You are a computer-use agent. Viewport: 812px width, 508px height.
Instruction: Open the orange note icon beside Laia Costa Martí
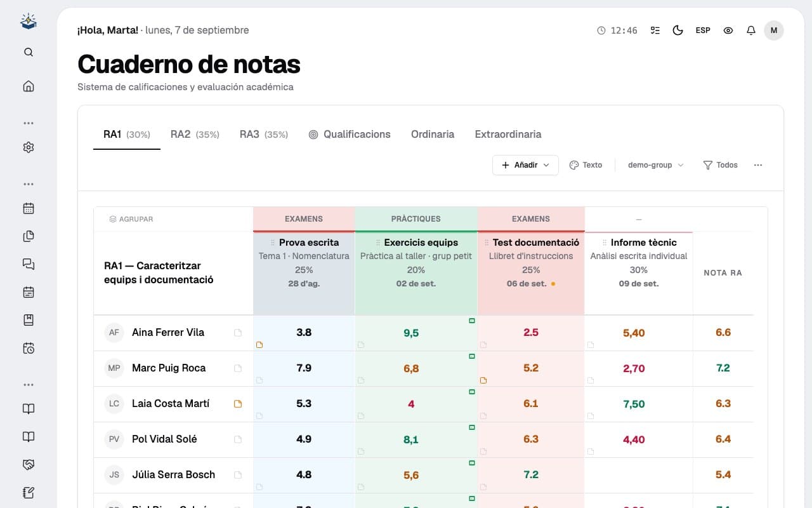tap(238, 404)
